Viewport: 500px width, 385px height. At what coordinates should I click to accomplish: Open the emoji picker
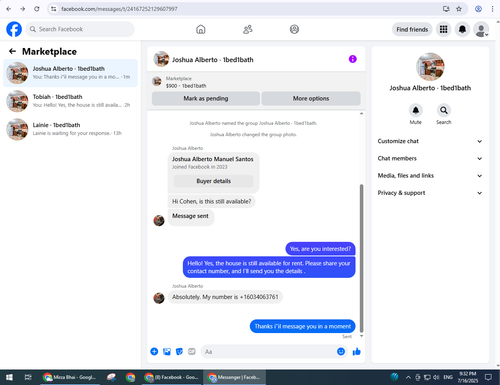[341, 351]
